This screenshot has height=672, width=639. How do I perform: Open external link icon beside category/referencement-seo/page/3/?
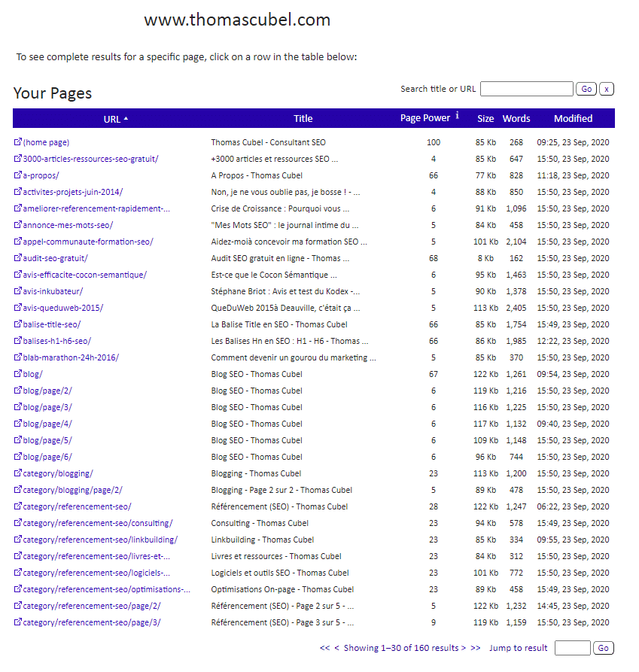coord(17,622)
